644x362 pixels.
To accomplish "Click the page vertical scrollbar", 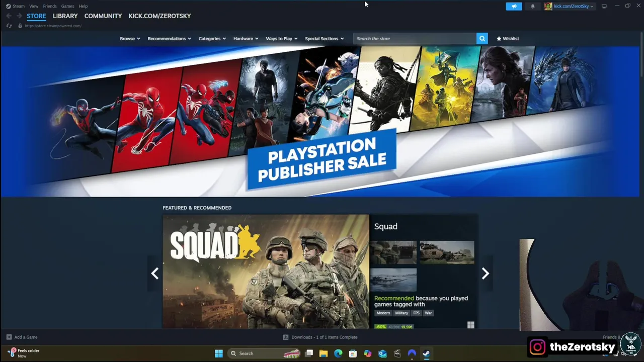I will 641,55.
